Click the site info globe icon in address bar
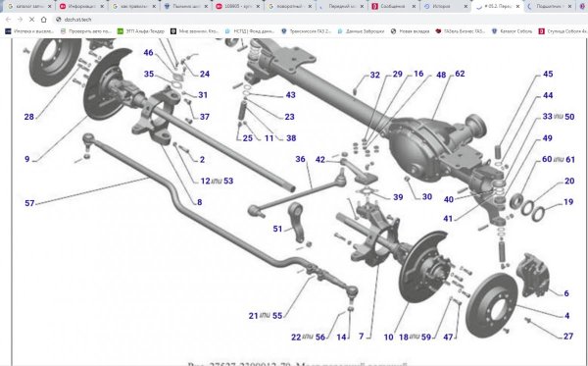 58,20
